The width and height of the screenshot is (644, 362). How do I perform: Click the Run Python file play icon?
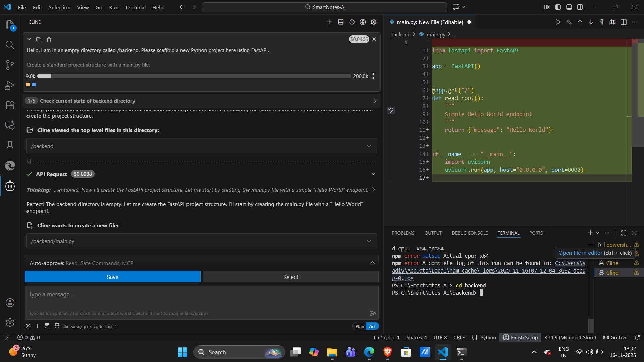click(x=558, y=22)
